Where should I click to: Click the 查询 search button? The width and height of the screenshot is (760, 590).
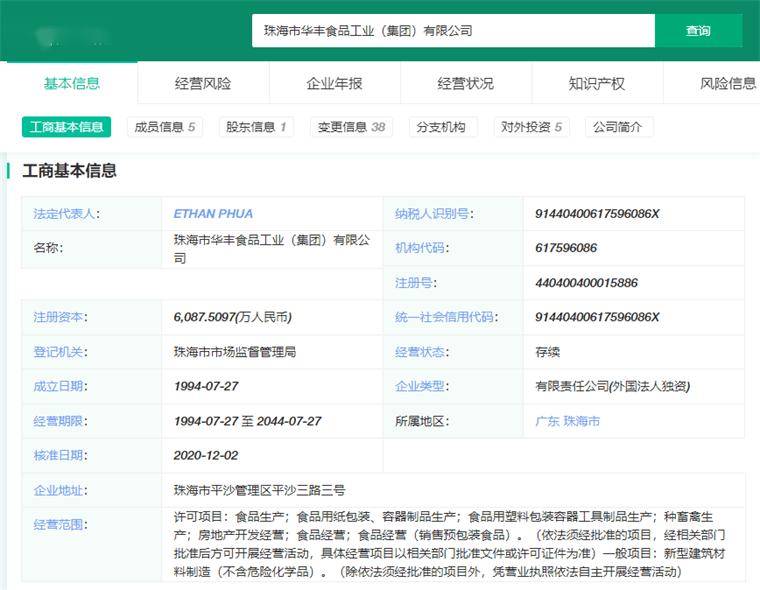click(698, 31)
